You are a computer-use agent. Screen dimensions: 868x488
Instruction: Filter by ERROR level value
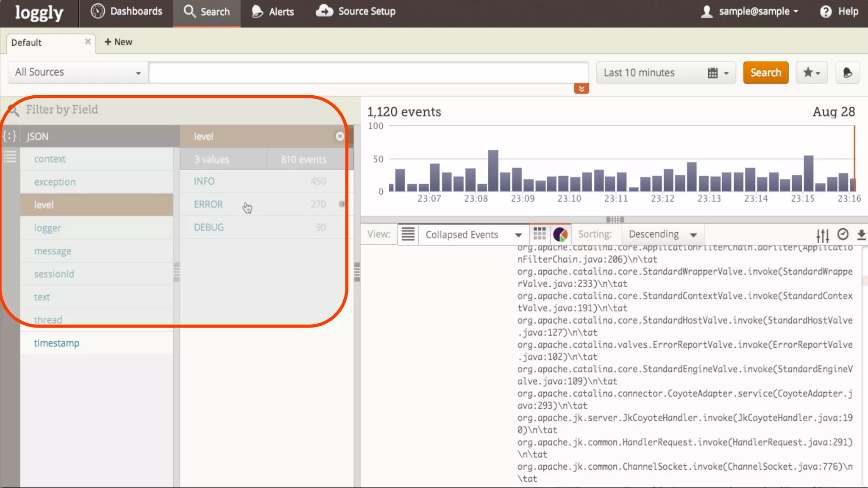click(208, 204)
